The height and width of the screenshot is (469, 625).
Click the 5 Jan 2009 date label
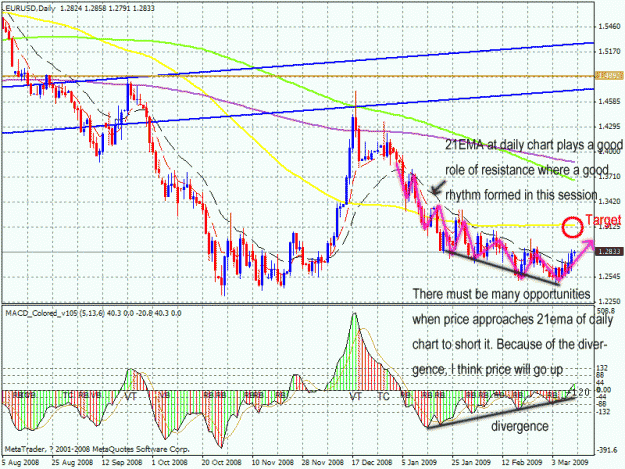click(421, 462)
